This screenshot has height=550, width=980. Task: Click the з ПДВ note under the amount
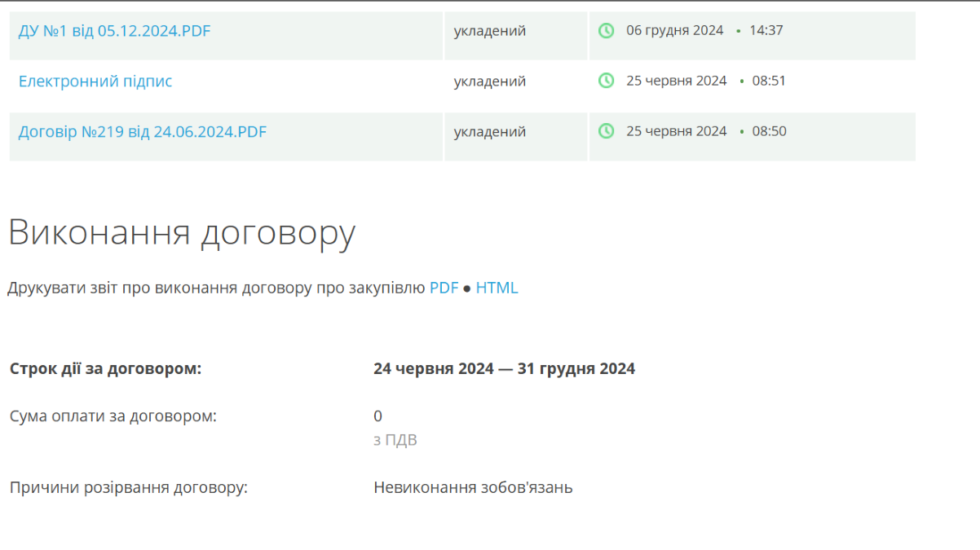(x=395, y=441)
